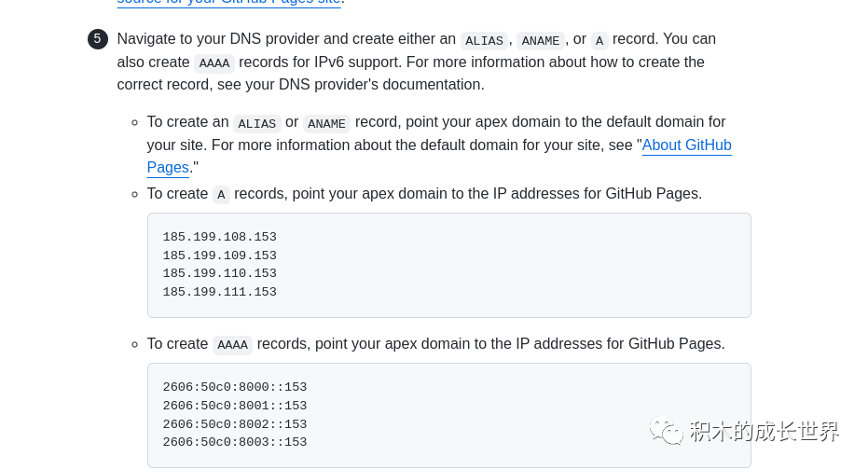Click the ALIAS code tag in step 5

coord(484,40)
